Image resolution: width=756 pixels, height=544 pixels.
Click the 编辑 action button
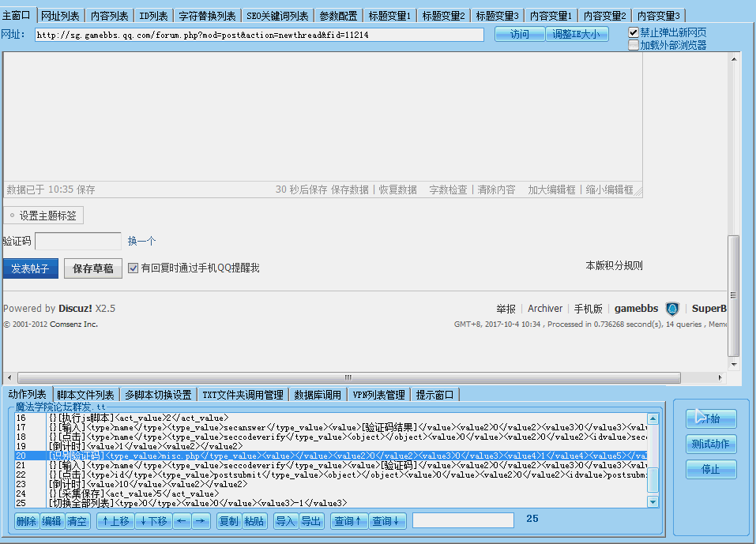[x=51, y=521]
